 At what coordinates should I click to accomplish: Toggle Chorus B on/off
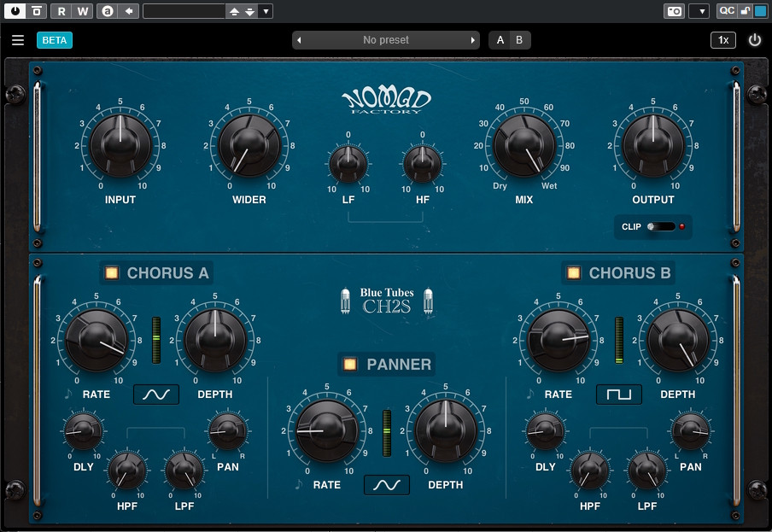click(573, 273)
